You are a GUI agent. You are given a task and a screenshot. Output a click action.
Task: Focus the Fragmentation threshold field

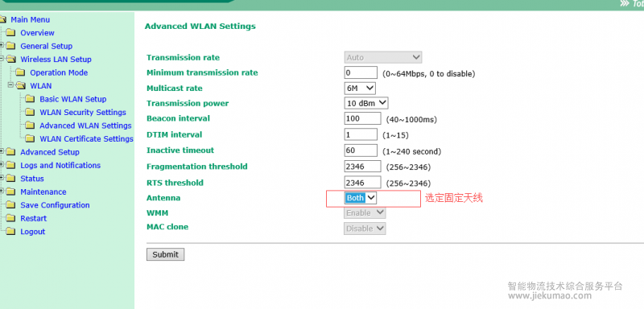click(x=363, y=167)
